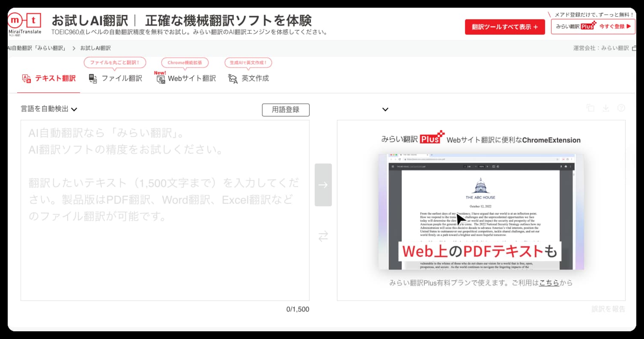Click inside the source text input area
Image resolution: width=644 pixels, height=339 pixels.
[x=165, y=210]
